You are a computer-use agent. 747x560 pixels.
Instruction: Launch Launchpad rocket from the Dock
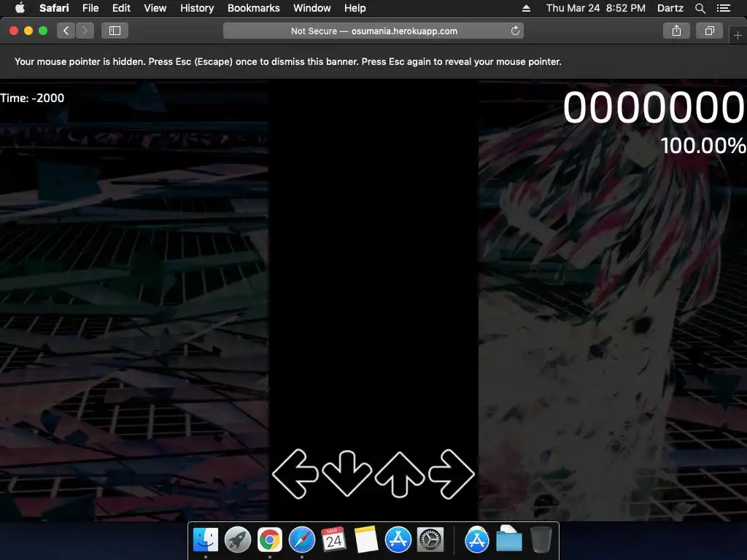pos(238,540)
